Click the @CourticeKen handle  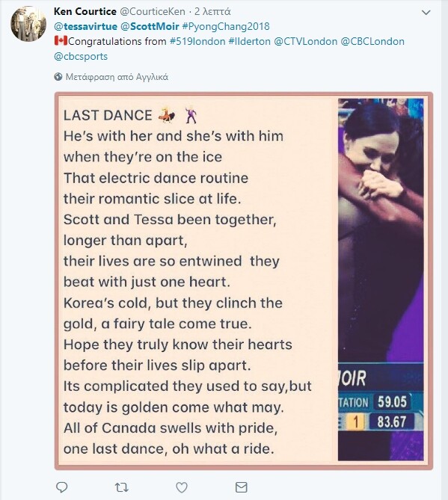(x=153, y=11)
